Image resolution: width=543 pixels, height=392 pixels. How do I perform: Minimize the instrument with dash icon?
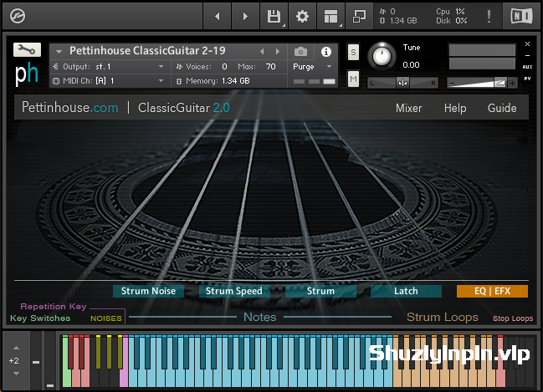527,55
